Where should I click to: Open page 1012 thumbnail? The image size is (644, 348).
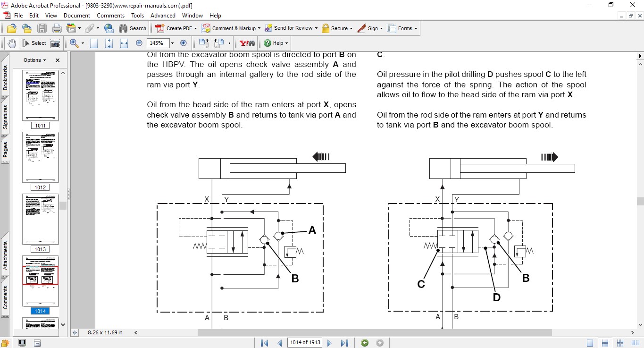40,157
